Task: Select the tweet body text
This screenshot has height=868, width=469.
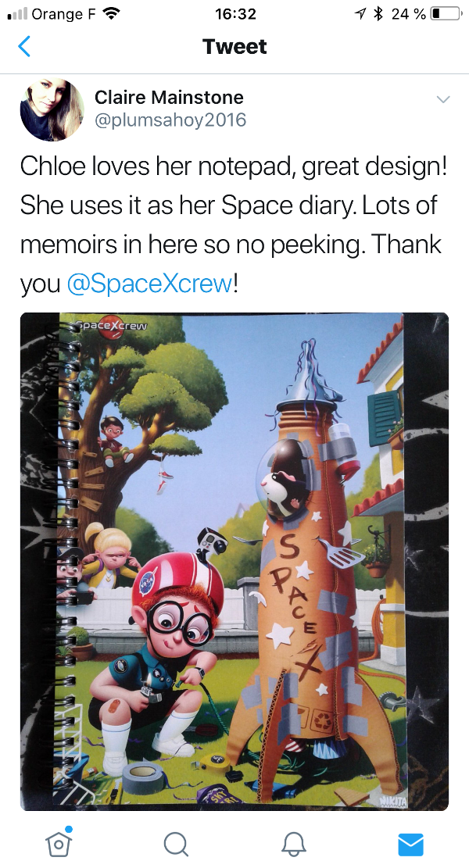Action: click(x=234, y=225)
